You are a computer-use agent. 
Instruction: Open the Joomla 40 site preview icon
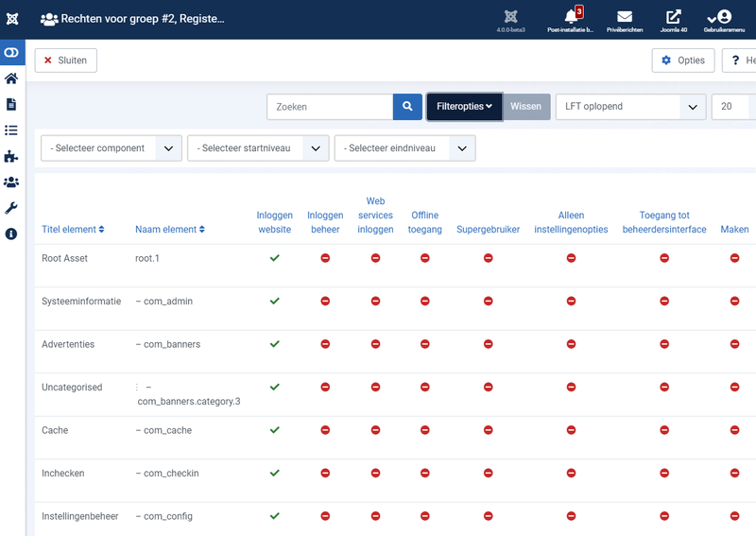tap(674, 20)
